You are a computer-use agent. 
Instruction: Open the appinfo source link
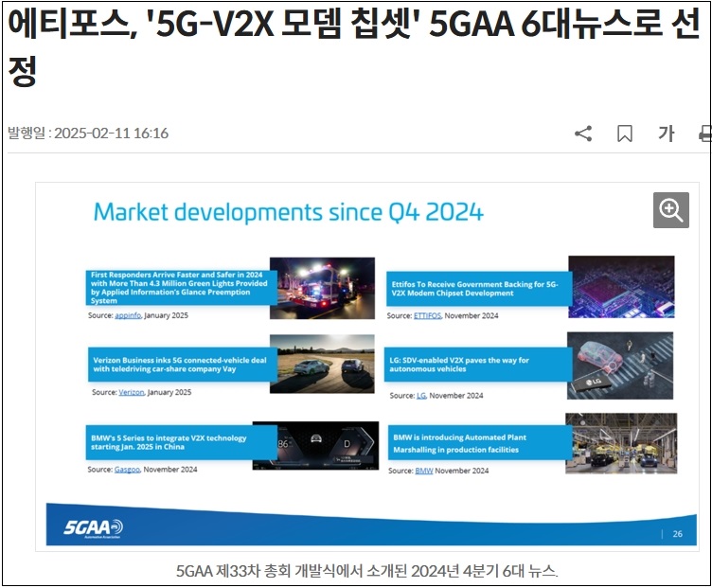(128, 315)
